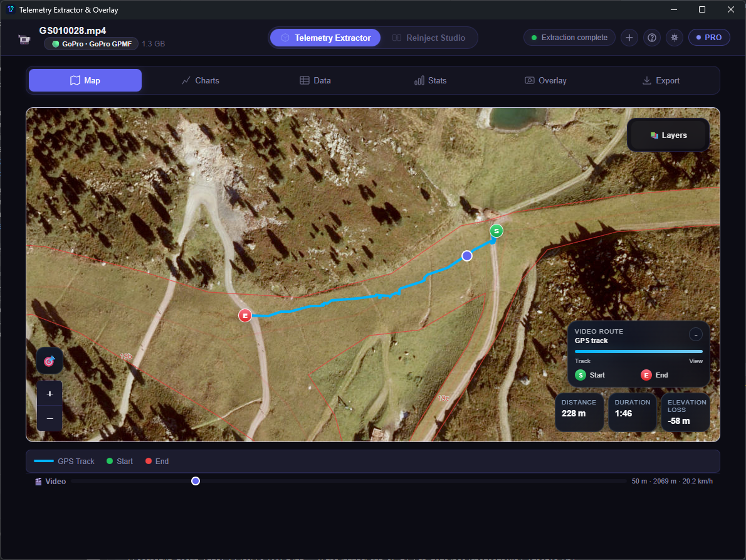This screenshot has width=746, height=560.
Task: Switch to the Charts tab
Action: coord(200,80)
